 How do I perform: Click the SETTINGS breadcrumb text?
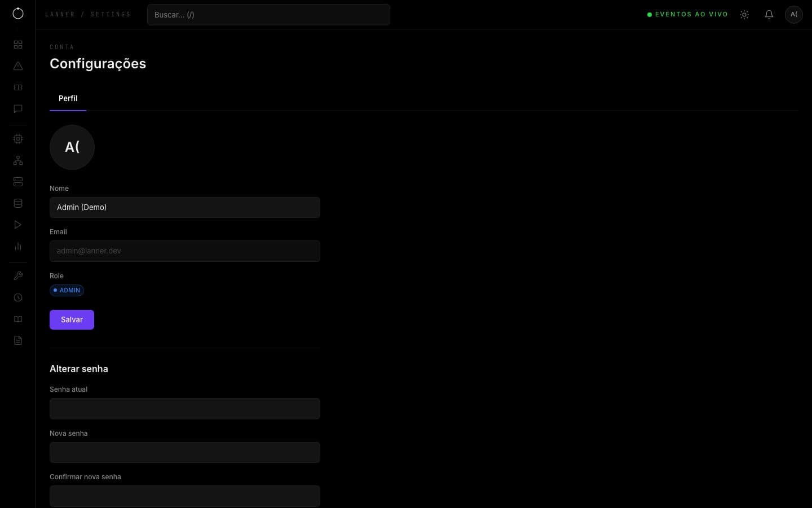[x=111, y=15]
